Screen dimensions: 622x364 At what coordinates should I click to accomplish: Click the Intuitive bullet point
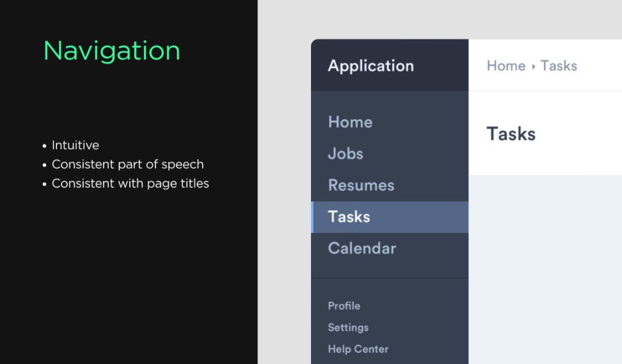[x=75, y=145]
